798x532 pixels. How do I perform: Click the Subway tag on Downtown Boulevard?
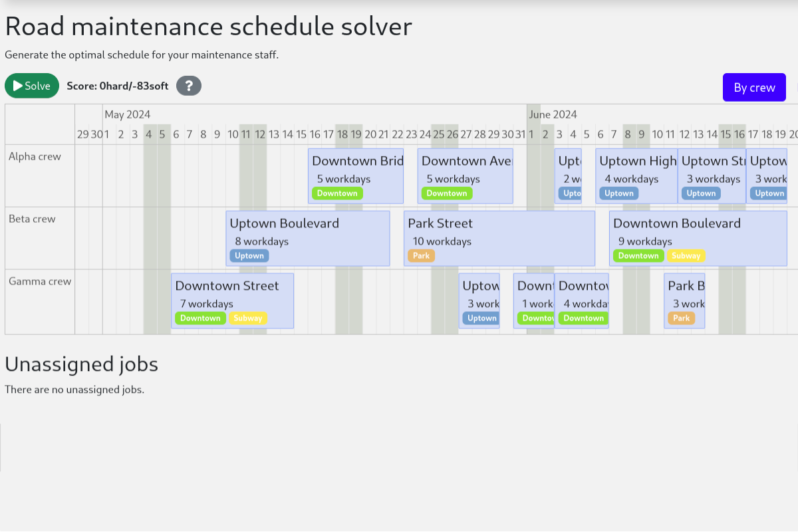point(686,256)
